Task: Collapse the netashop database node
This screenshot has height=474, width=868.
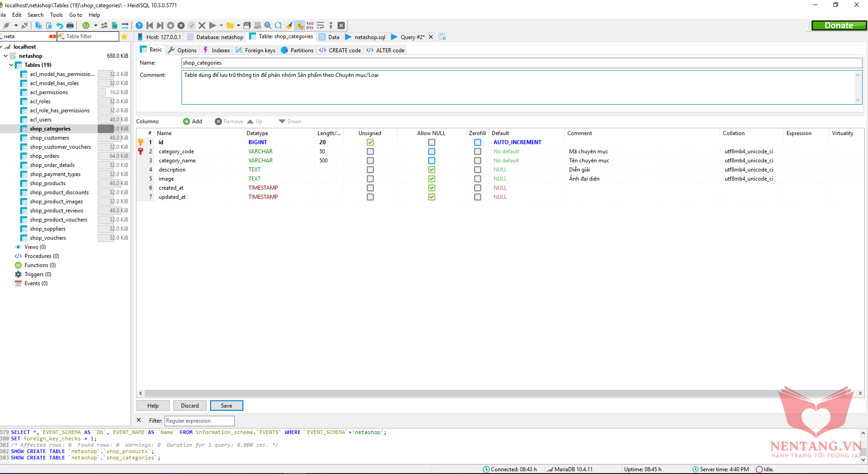Action: 5,56
